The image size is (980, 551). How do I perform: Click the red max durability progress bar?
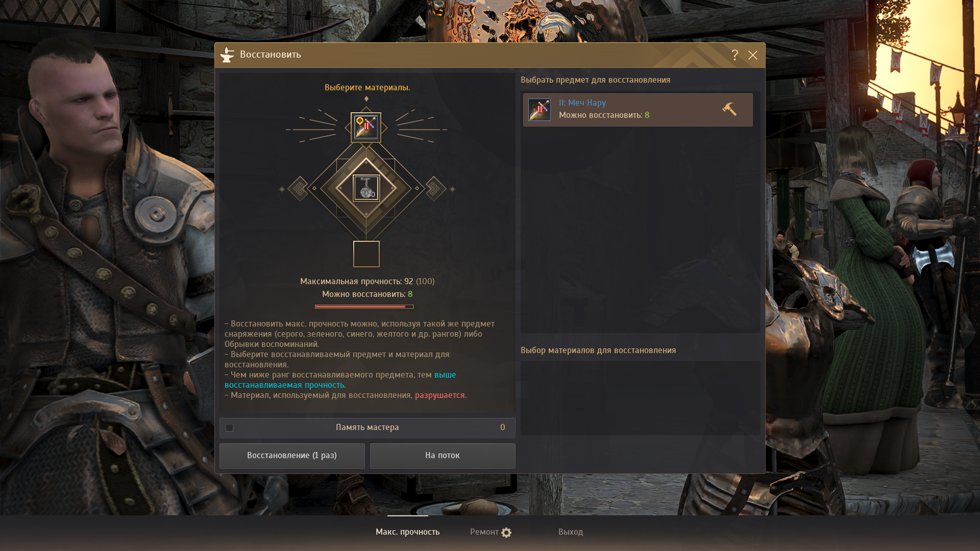(x=364, y=307)
